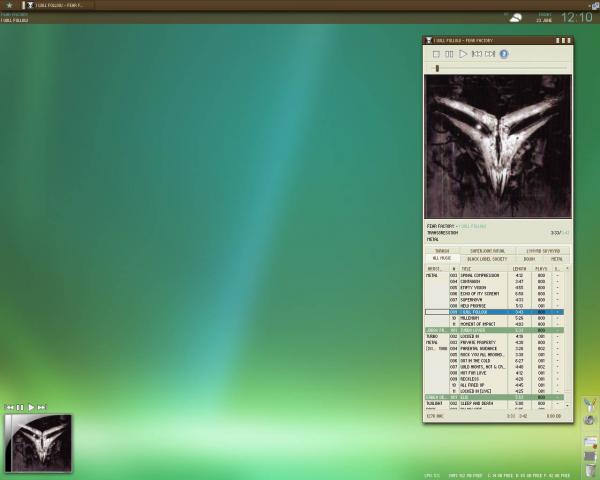Click the previous button on the desktop mini player
The image size is (600, 480).
(x=10, y=407)
